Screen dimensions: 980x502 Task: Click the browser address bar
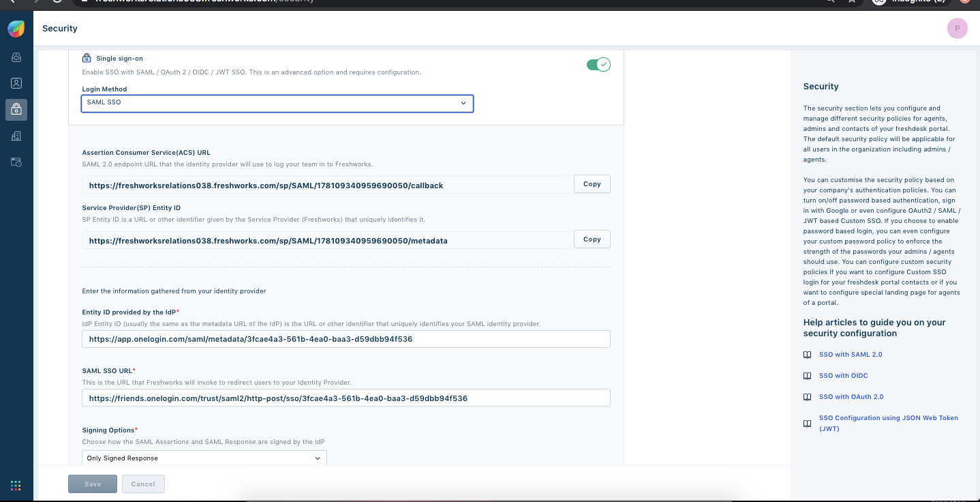click(450, 1)
